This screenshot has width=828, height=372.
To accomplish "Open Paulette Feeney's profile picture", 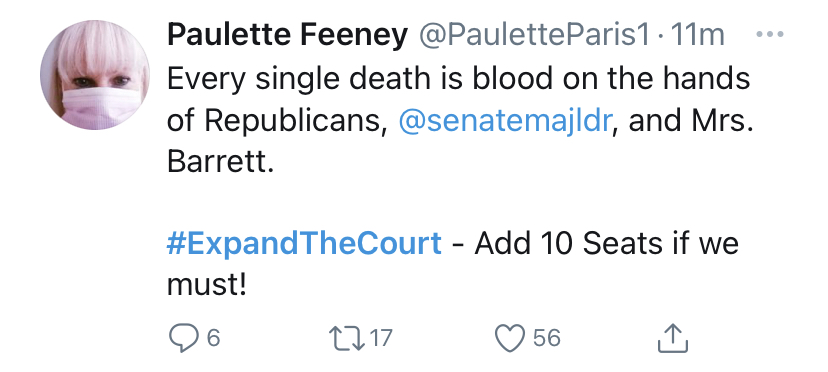I will 95,75.
